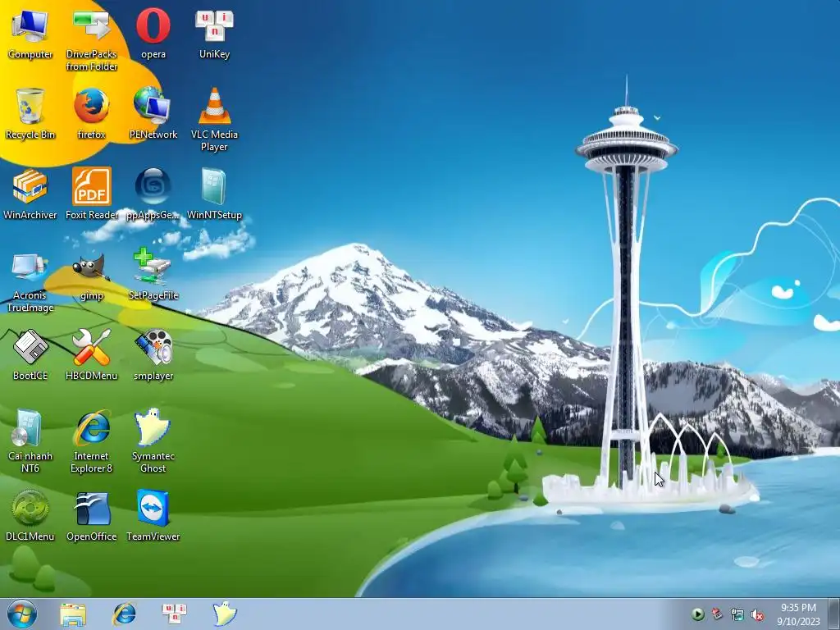The image size is (840, 630).
Task: Launch the Opera browser icon
Action: (153, 33)
